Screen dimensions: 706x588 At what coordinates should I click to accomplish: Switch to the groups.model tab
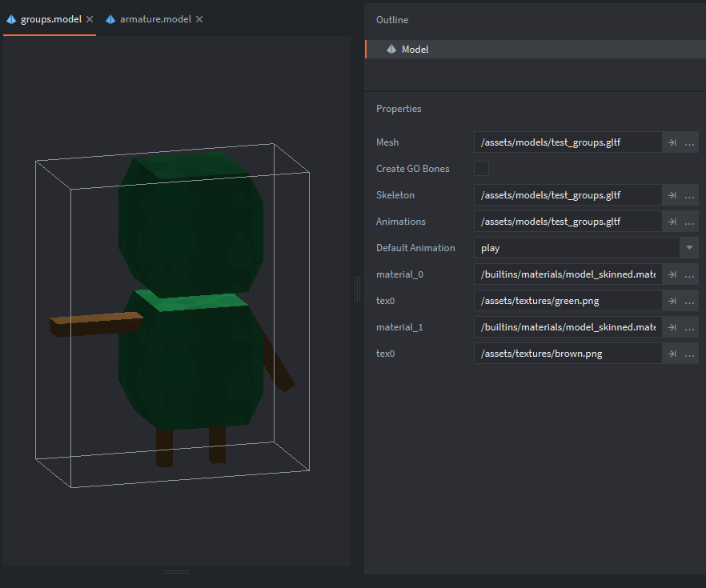(x=50, y=19)
